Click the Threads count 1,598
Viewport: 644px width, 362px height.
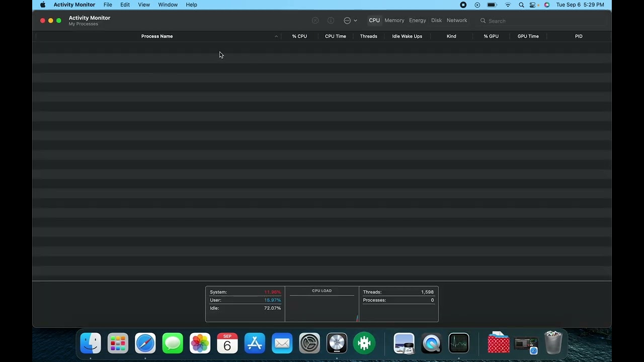click(x=427, y=292)
